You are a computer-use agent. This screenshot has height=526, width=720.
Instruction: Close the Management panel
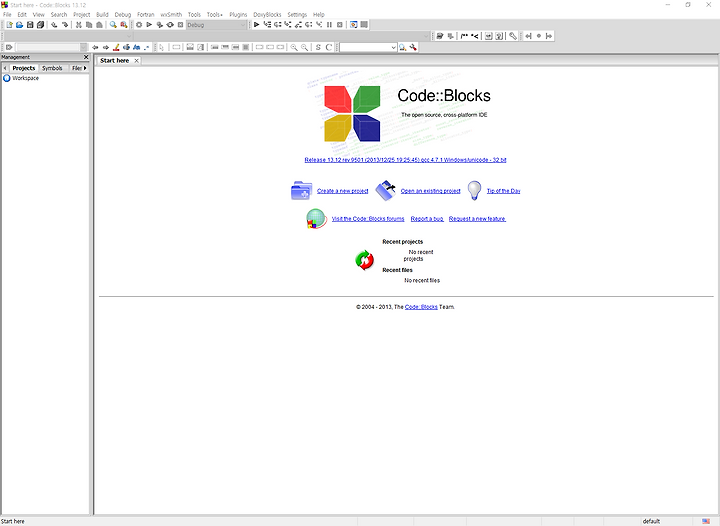pos(86,57)
